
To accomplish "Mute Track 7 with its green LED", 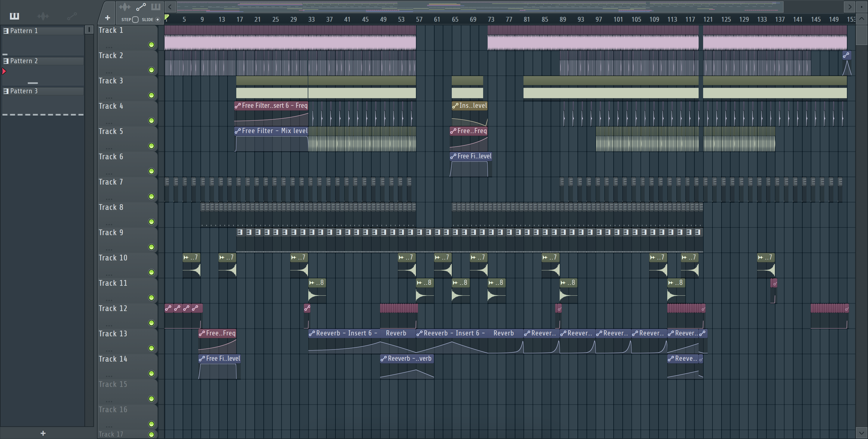I will (x=151, y=196).
